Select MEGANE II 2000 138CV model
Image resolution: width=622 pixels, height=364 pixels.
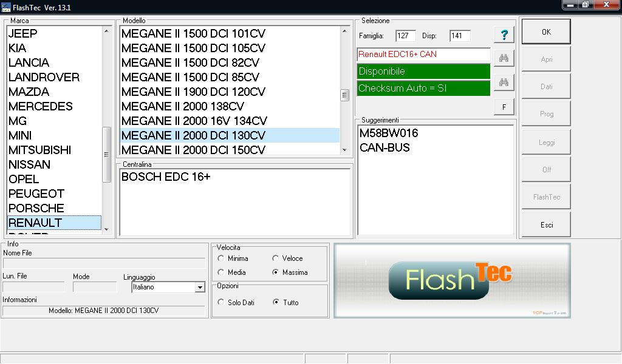coord(230,106)
